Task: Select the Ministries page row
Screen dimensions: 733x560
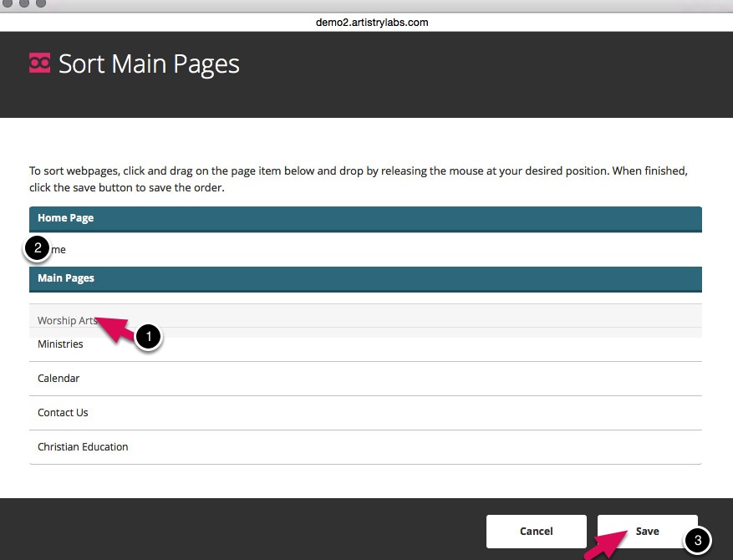Action: 365,344
